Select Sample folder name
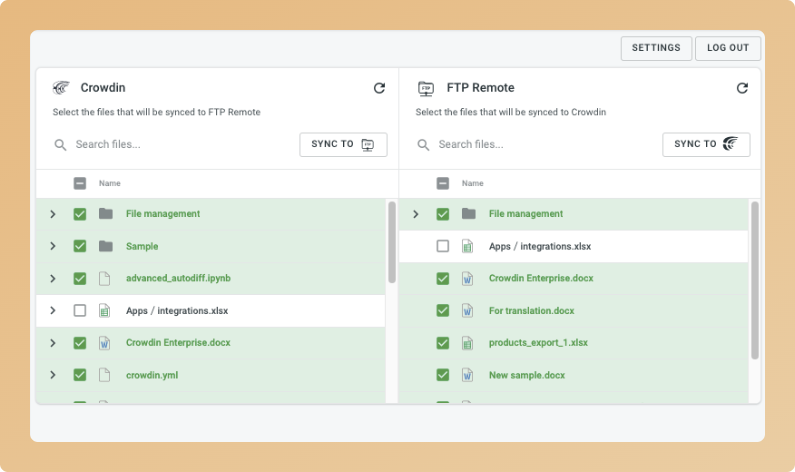 pos(142,246)
